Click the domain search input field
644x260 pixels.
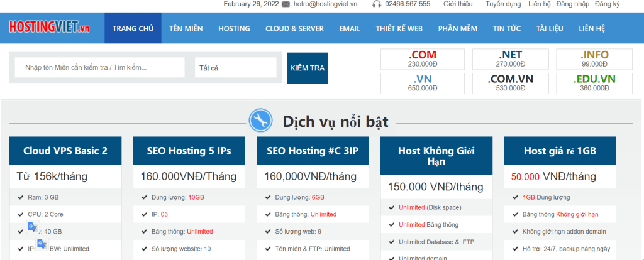pos(100,68)
